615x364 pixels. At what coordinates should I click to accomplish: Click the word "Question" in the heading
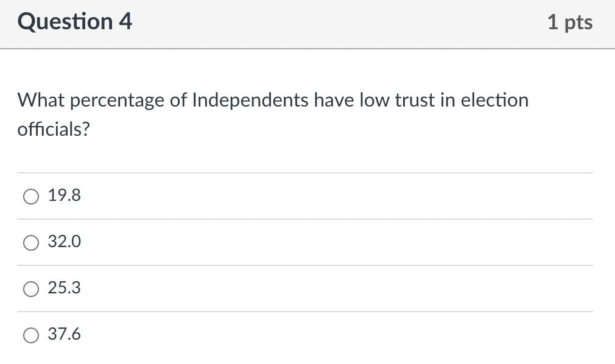65,23
